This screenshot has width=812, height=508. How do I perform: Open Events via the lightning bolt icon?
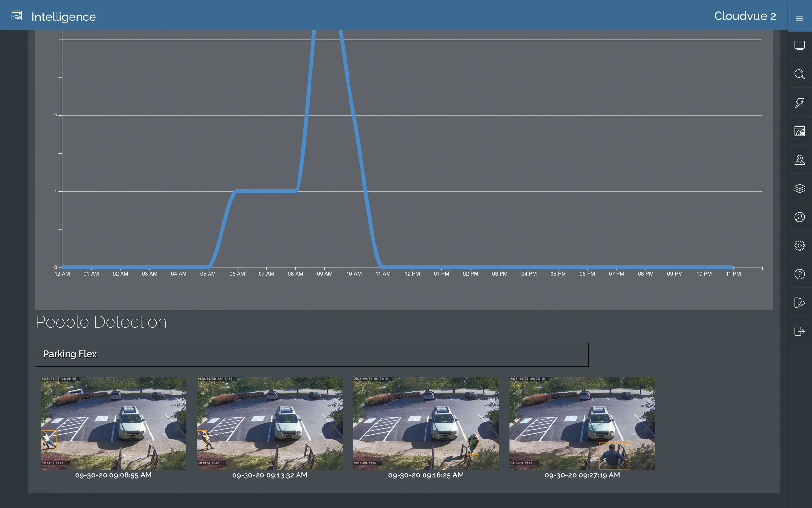pos(800,102)
